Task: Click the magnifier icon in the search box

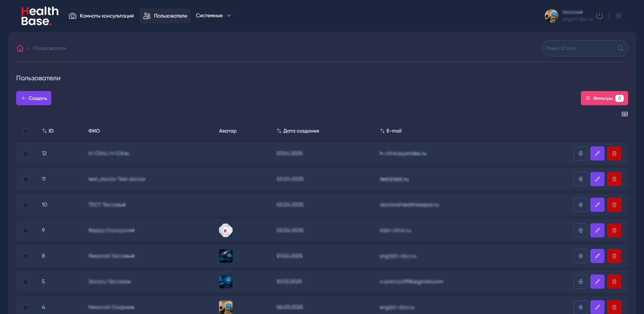Action: pyautogui.click(x=620, y=48)
